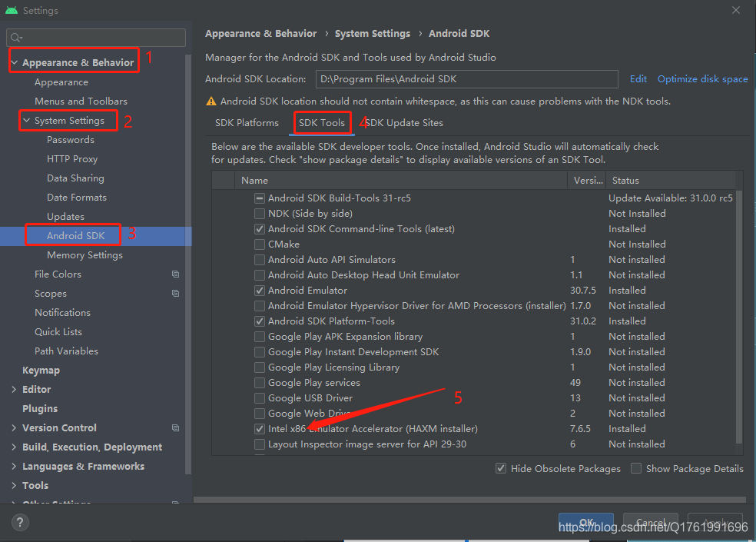Check Google Play services checkbox
Screen dimensions: 756x542
(x=260, y=383)
